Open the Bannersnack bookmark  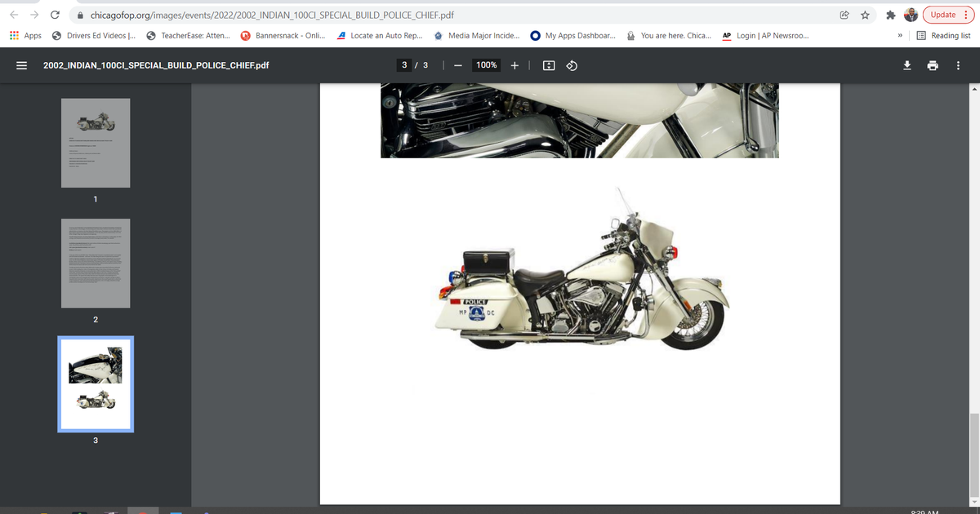pyautogui.click(x=283, y=36)
